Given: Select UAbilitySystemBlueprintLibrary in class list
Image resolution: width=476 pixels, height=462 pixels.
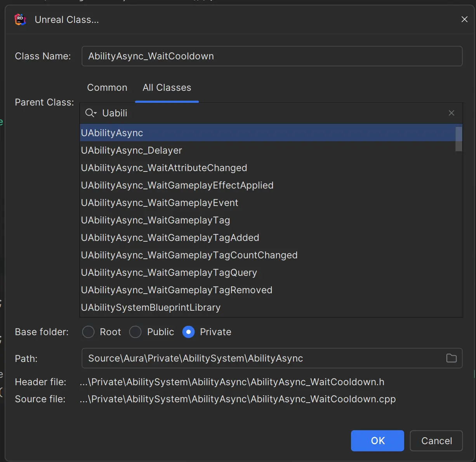Looking at the screenshot, I should (x=151, y=308).
